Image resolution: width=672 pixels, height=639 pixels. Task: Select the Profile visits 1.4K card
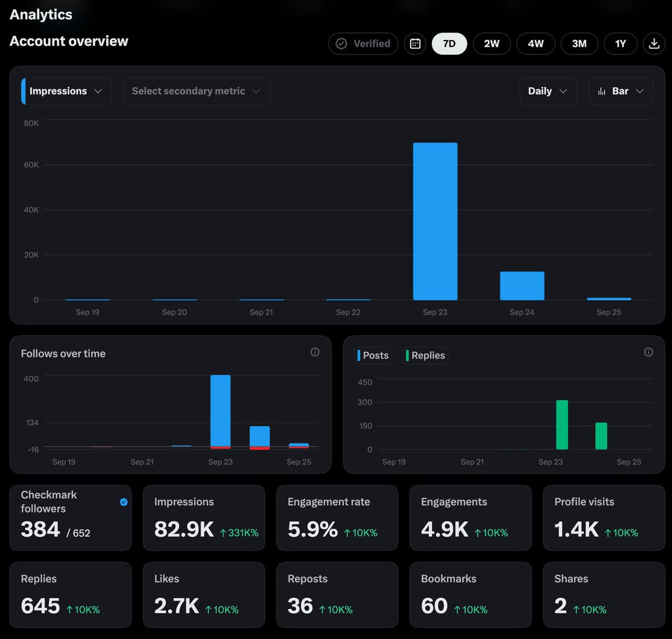click(x=604, y=518)
